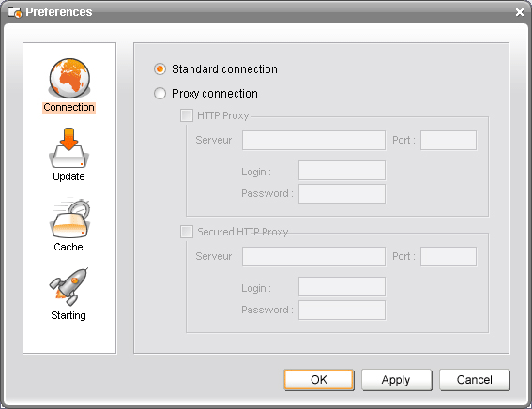Select the Starting rocket icon
532x409 pixels.
point(68,286)
